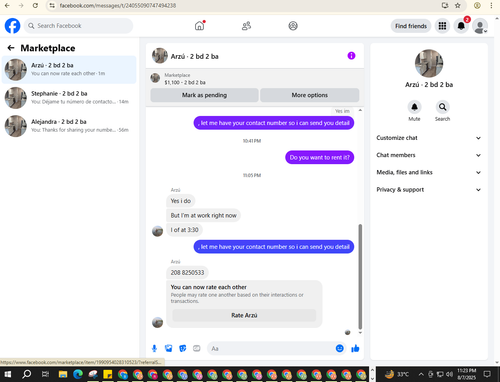Expand Privacy & support section
Viewport: 500px width, 382px height.
429,190
